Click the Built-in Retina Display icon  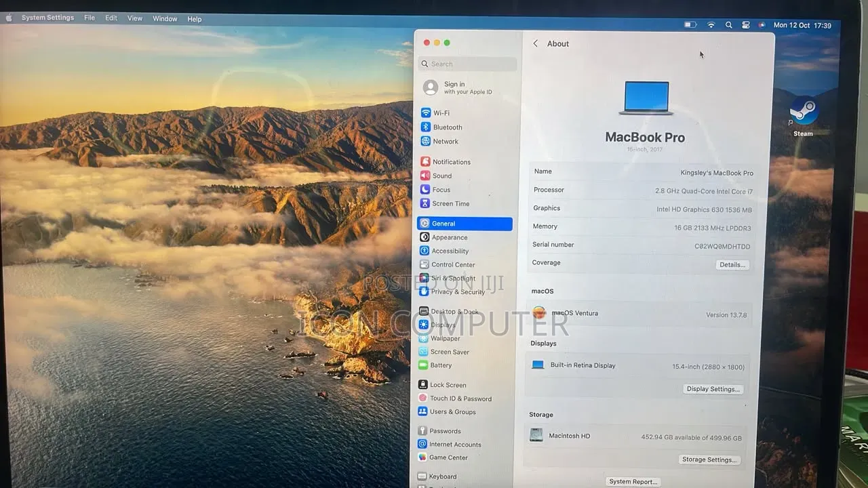538,365
